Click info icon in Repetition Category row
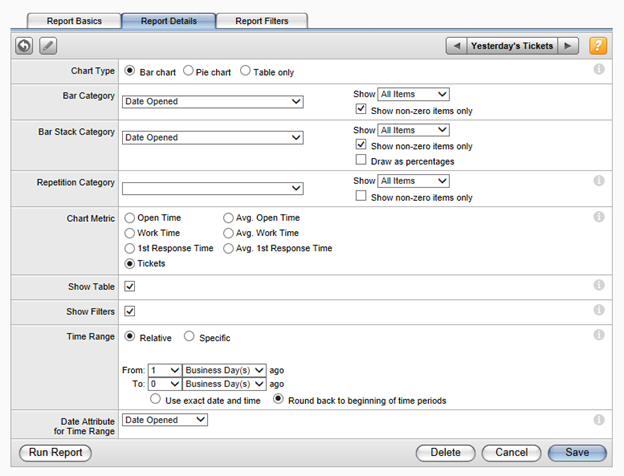 (x=599, y=181)
